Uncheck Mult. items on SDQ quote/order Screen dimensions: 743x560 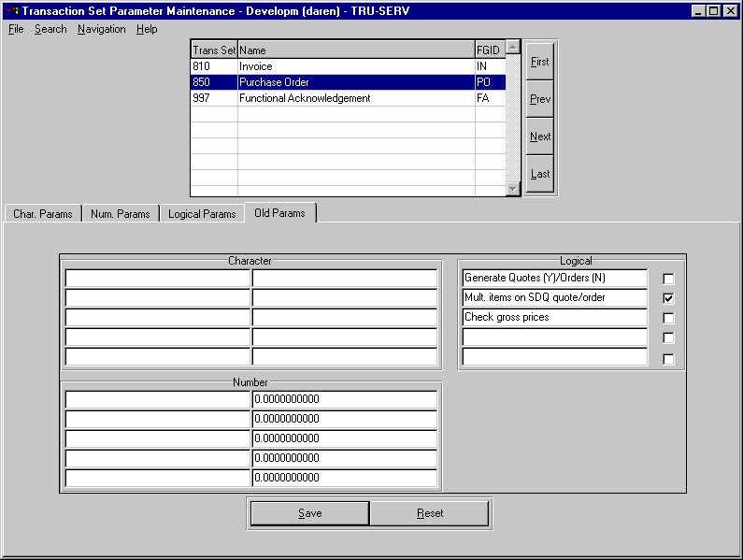[668, 298]
